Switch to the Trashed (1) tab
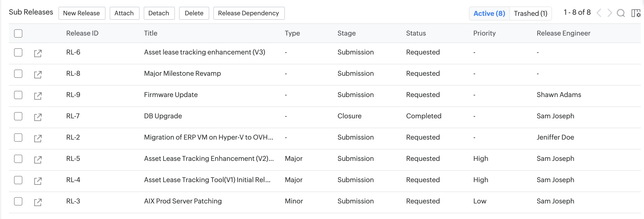 [x=530, y=13]
